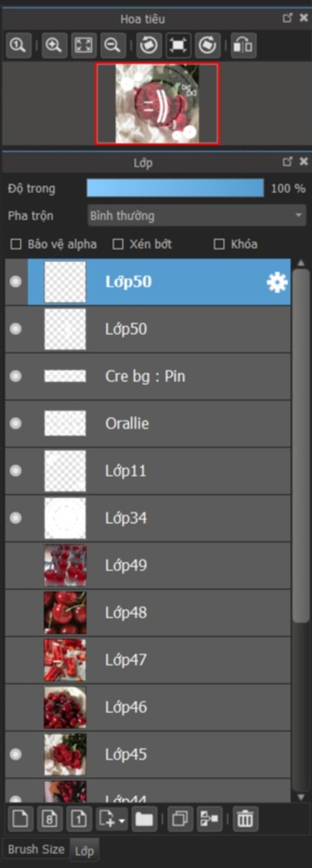Hide the Orallie layer
Image resolution: width=312 pixels, height=868 pixels.
pyautogui.click(x=16, y=423)
